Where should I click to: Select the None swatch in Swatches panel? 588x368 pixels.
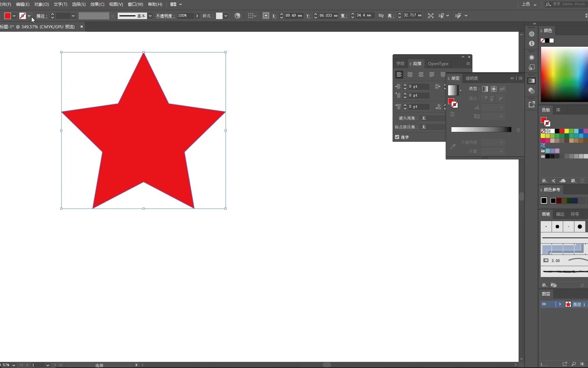click(543, 131)
